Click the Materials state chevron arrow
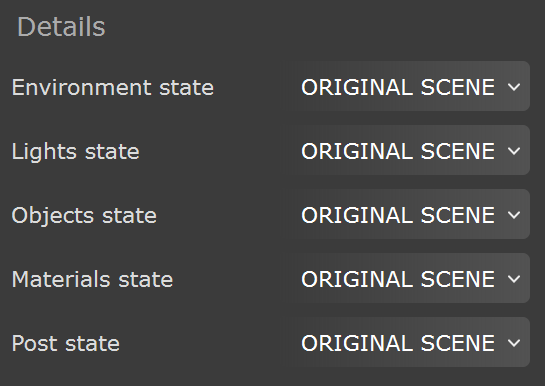The width and height of the screenshot is (545, 386). click(514, 278)
